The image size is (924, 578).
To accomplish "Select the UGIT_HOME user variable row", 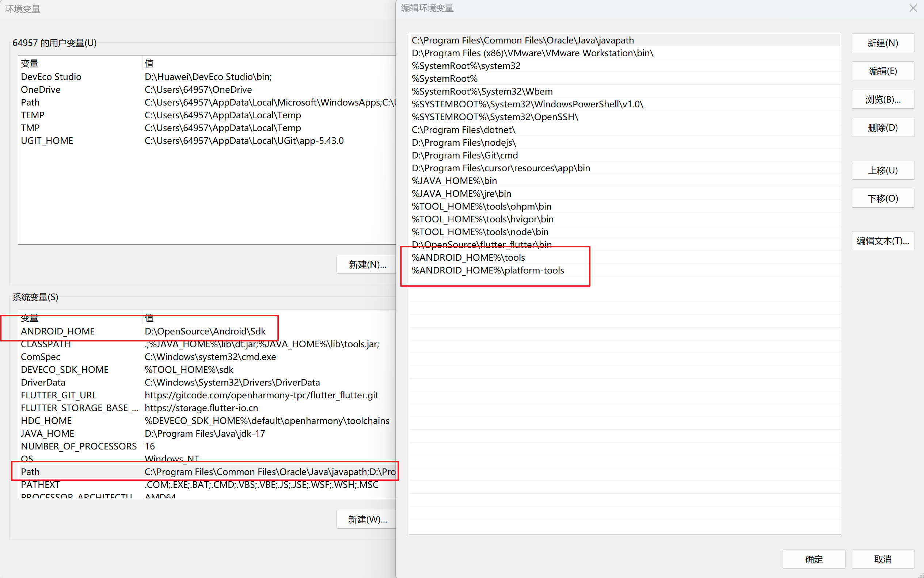I will [x=47, y=141].
